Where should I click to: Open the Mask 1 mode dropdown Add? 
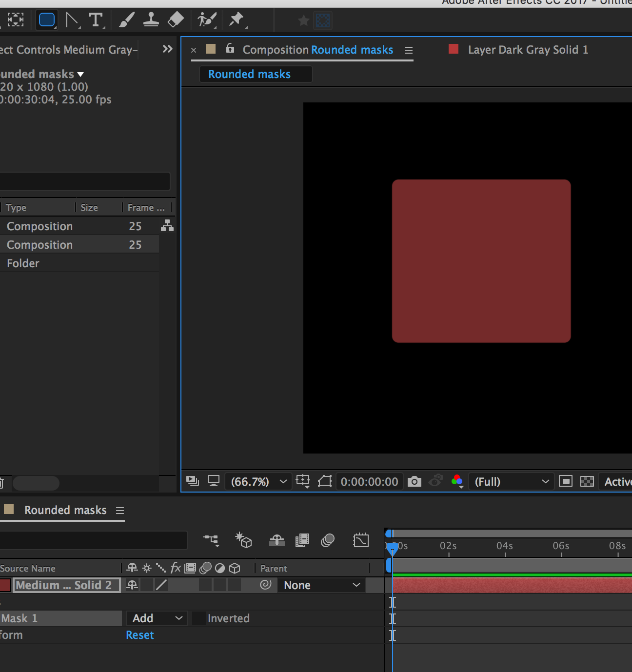pyautogui.click(x=157, y=618)
